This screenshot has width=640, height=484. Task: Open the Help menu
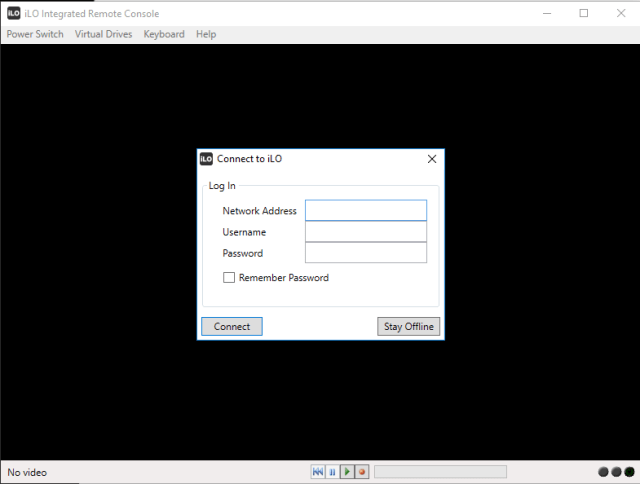pyautogui.click(x=206, y=34)
